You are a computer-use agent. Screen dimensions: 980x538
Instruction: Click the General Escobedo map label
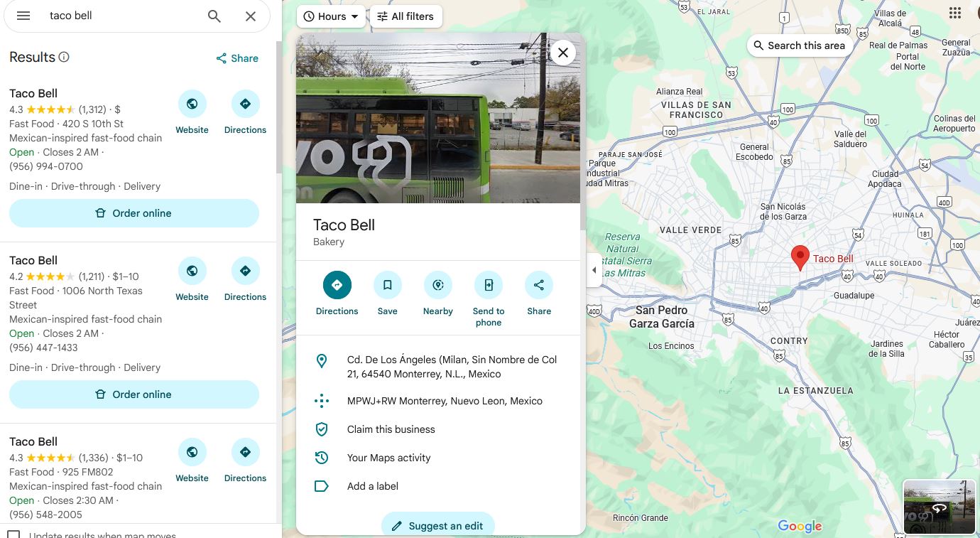754,152
